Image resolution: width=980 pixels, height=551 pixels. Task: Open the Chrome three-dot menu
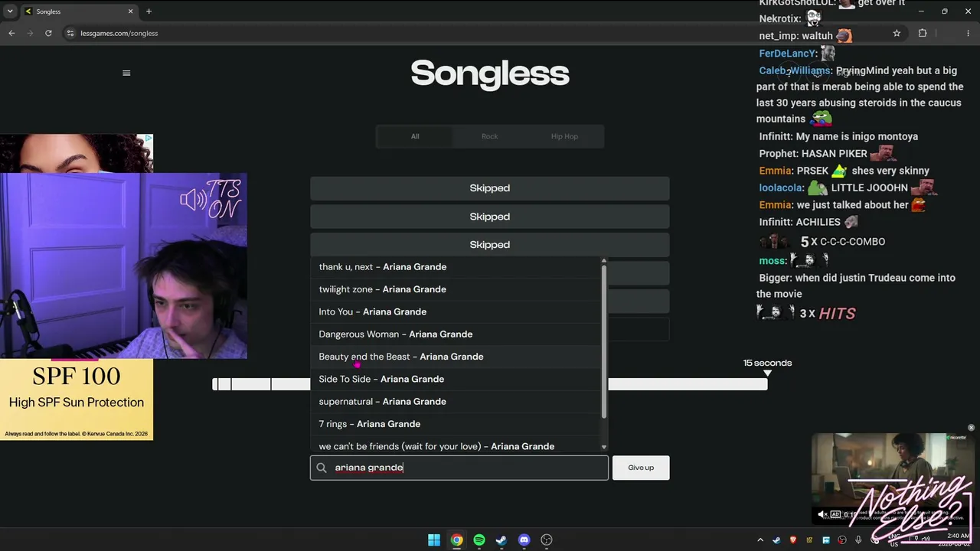pos(969,33)
